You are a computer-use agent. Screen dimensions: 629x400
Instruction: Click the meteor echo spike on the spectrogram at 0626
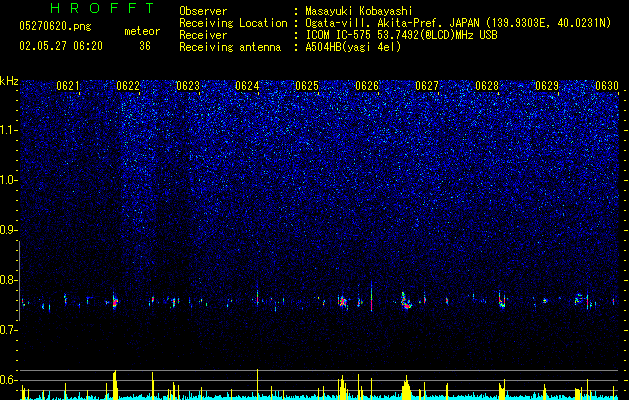point(371,296)
